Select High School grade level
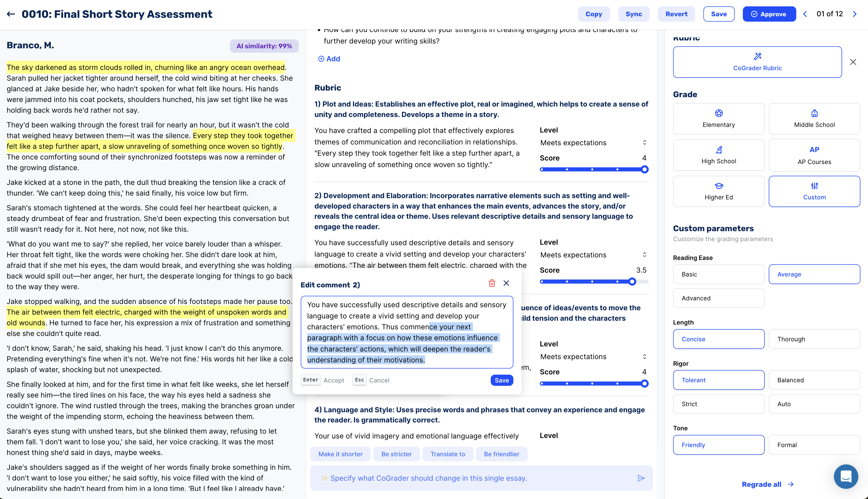 718,155
